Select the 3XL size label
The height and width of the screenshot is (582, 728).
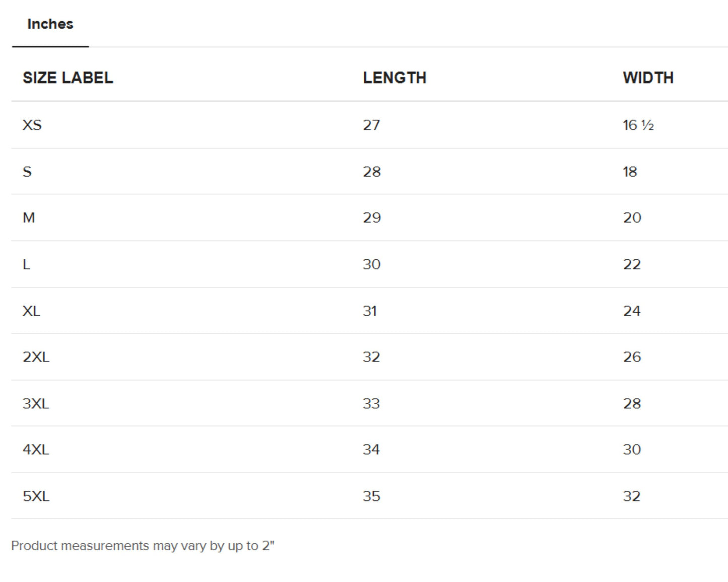point(36,404)
